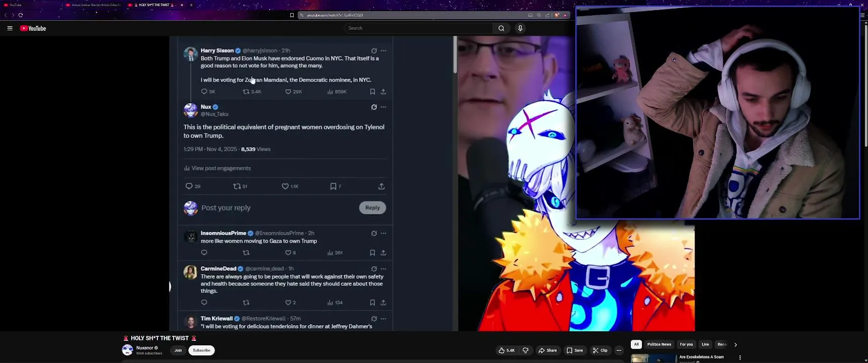Open a new browser tab
The height and width of the screenshot is (363, 868).
[191, 5]
